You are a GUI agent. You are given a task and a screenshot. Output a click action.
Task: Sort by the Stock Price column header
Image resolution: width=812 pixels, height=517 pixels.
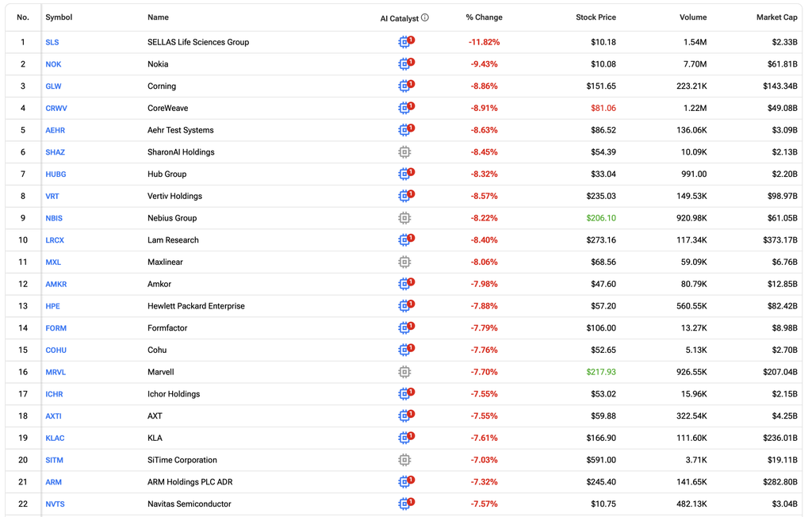[596, 17]
